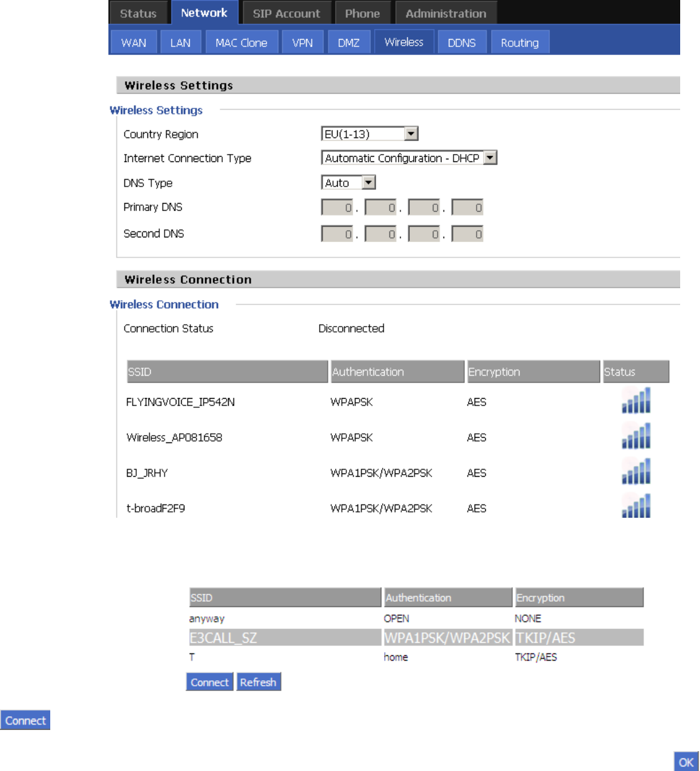Open the DMZ sub-tab
Screen dimensions: 700x771
click(348, 43)
